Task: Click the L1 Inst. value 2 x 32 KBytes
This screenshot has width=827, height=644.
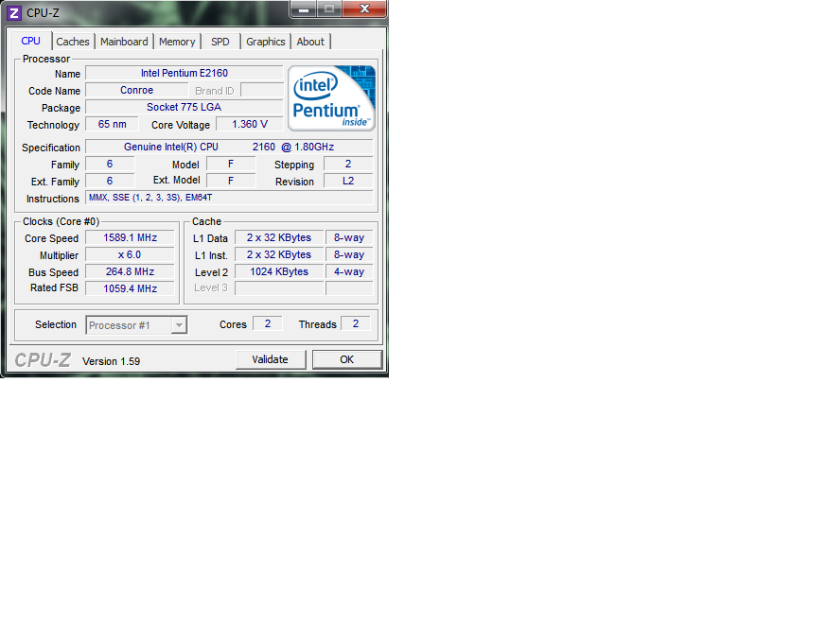Action: tap(279, 255)
